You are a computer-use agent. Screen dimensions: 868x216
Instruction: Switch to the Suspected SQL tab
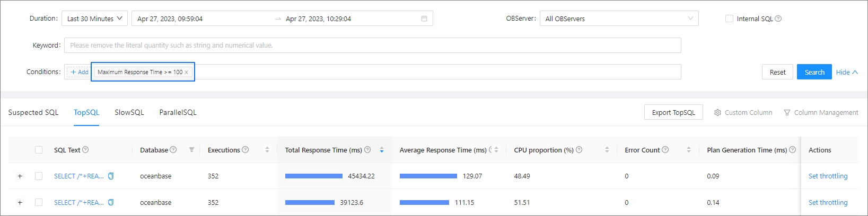[x=33, y=113]
